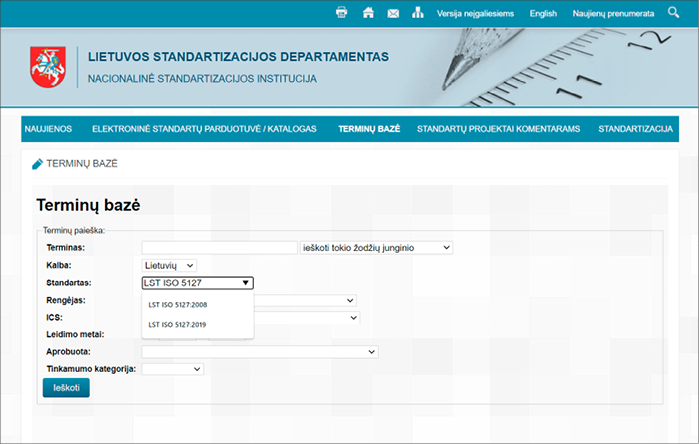This screenshot has width=699, height=444.
Task: Click the magnifying glass search icon
Action: tap(673, 12)
